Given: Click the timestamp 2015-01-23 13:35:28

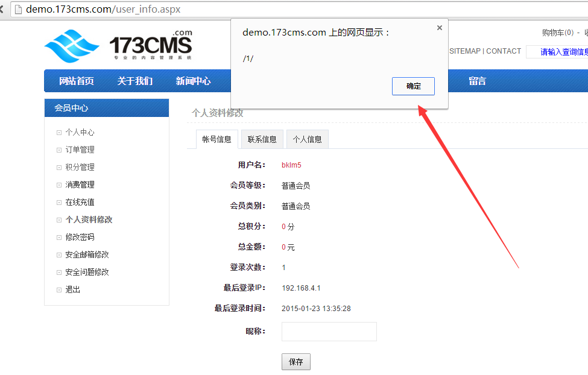Looking at the screenshot, I should click(x=316, y=309).
